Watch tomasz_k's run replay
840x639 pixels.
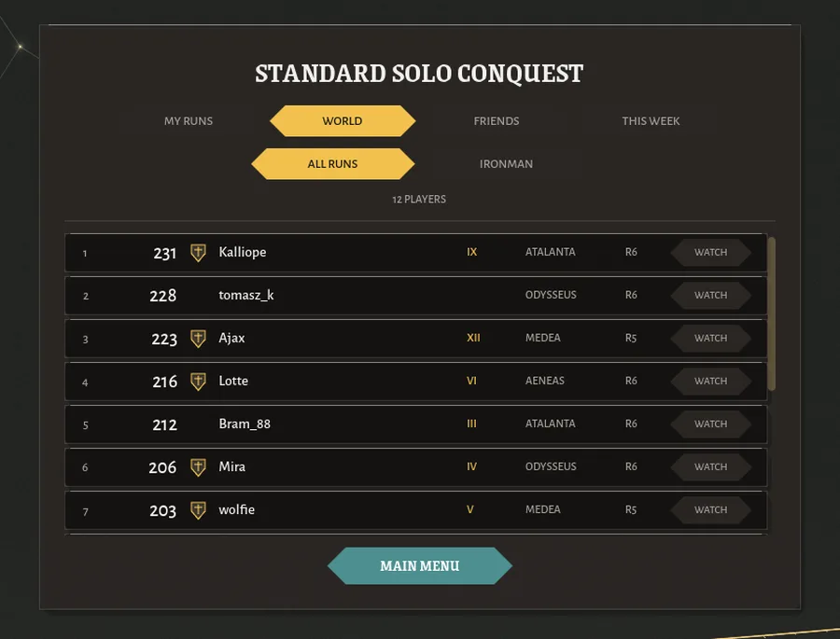tap(711, 295)
